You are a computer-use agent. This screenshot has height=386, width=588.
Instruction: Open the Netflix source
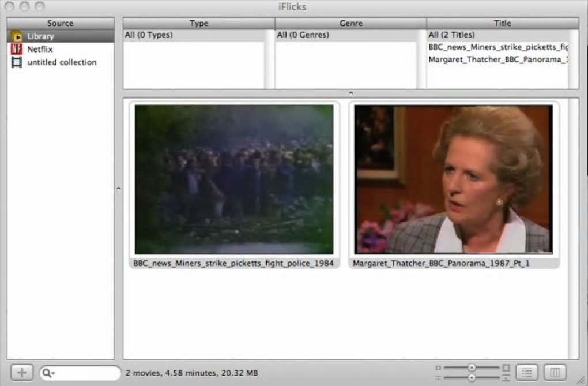[x=61, y=49]
